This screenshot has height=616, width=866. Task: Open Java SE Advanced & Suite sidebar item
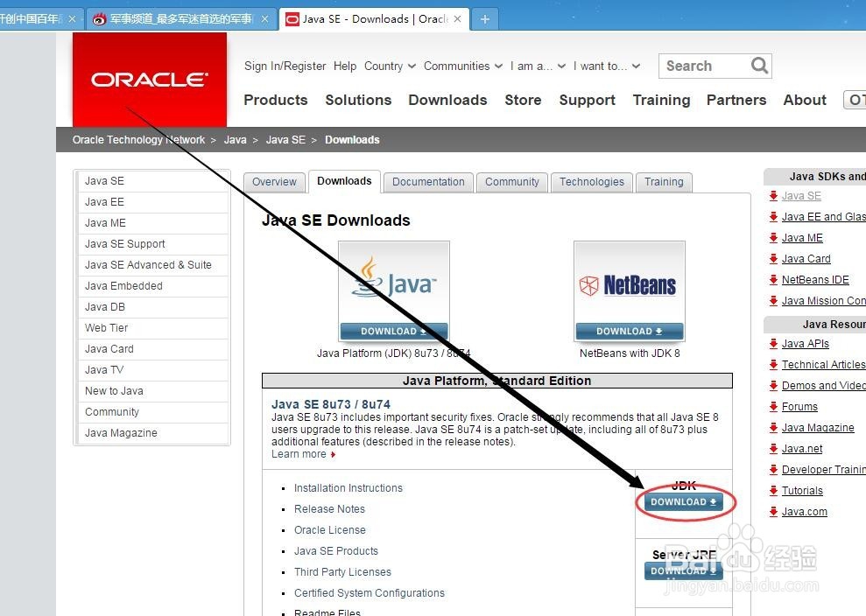(x=153, y=265)
